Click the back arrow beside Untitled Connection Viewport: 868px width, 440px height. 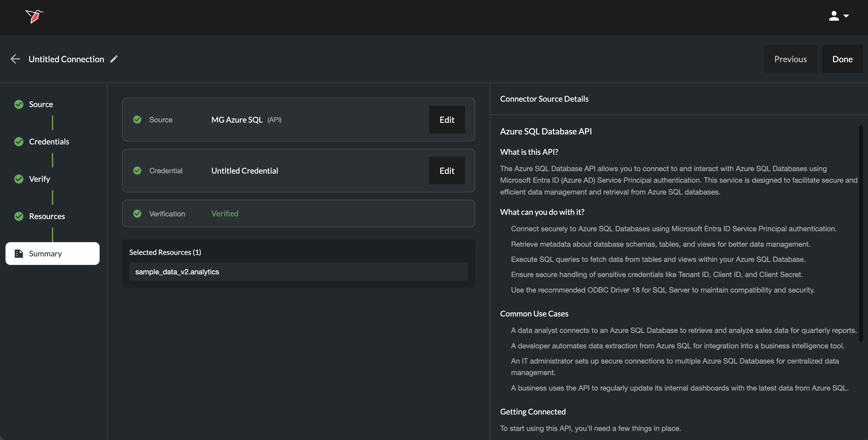tap(15, 59)
